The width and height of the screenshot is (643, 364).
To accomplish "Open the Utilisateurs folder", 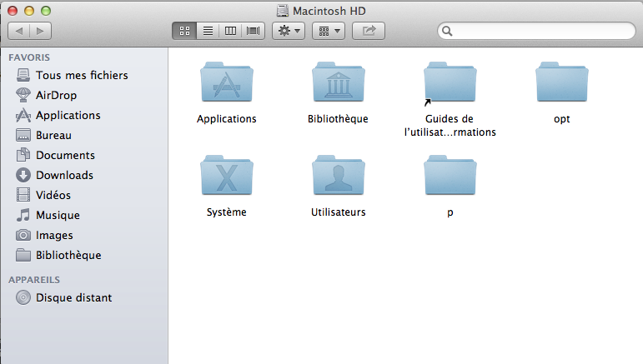I will coord(338,177).
